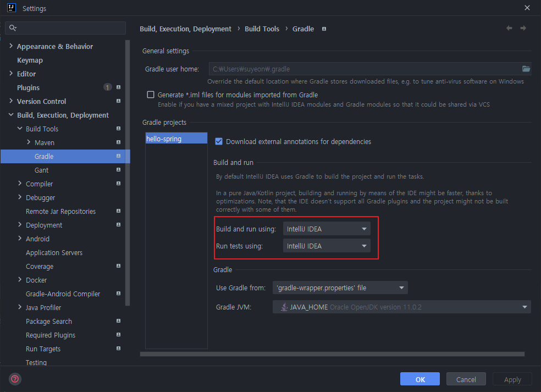Click the project-level icon on Package Search row
This screenshot has height=392, width=541.
point(118,321)
